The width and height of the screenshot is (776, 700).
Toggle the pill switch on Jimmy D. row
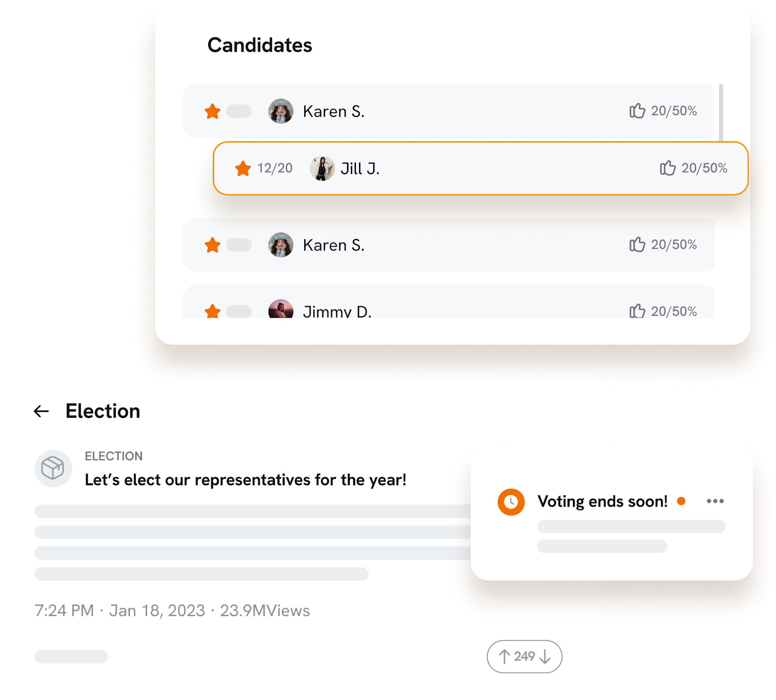[239, 311]
